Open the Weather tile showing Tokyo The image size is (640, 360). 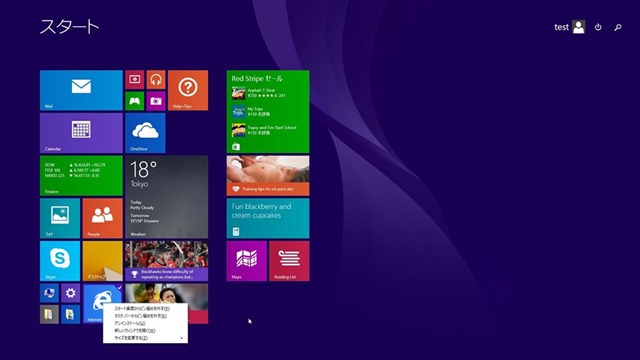167,197
